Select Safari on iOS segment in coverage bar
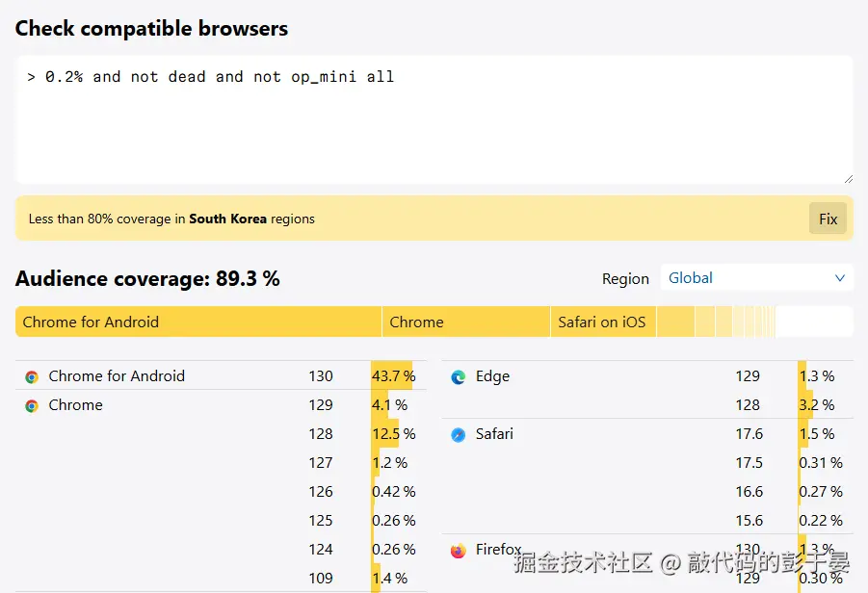 pyautogui.click(x=603, y=322)
